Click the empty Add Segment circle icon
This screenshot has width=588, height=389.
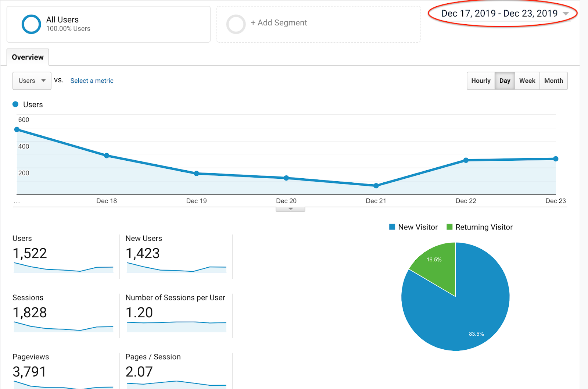click(x=236, y=24)
